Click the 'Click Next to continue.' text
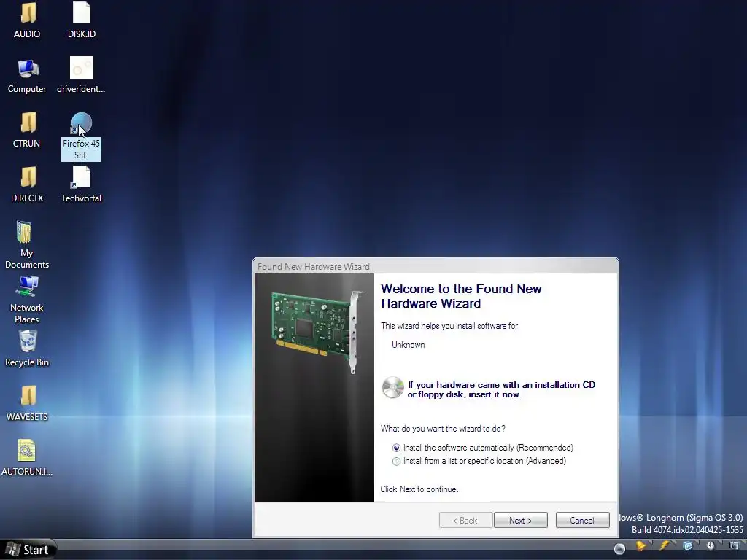Screen dimensions: 747x560 point(419,489)
